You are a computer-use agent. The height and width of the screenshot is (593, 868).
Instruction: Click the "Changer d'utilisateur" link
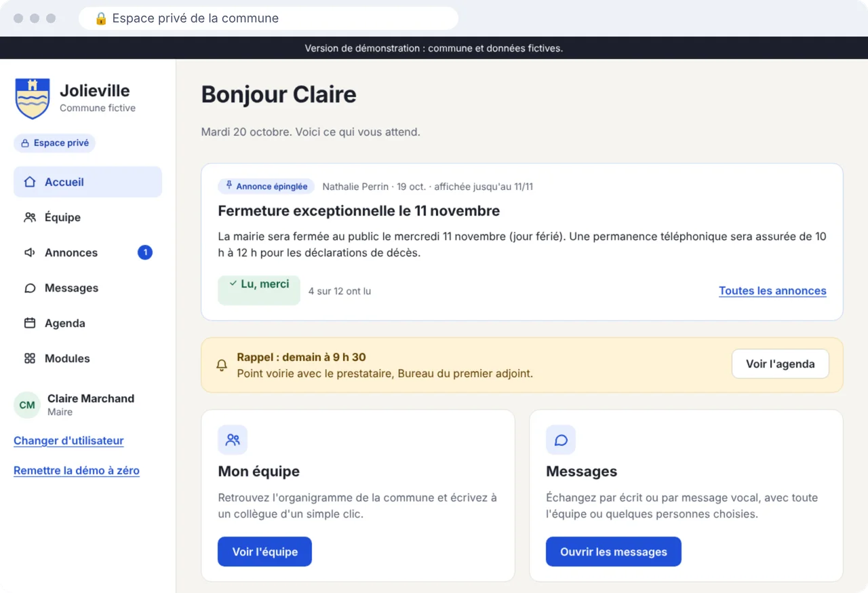click(x=68, y=440)
